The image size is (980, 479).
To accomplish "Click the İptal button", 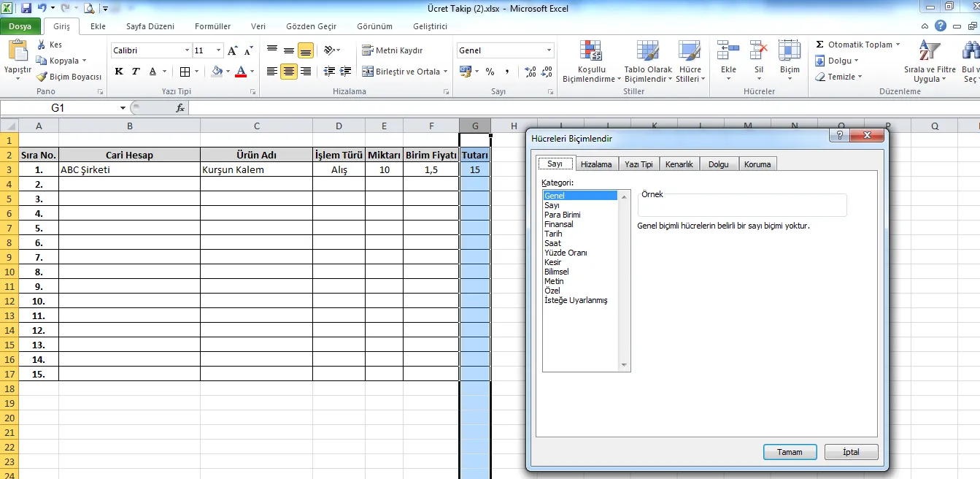I will click(851, 452).
